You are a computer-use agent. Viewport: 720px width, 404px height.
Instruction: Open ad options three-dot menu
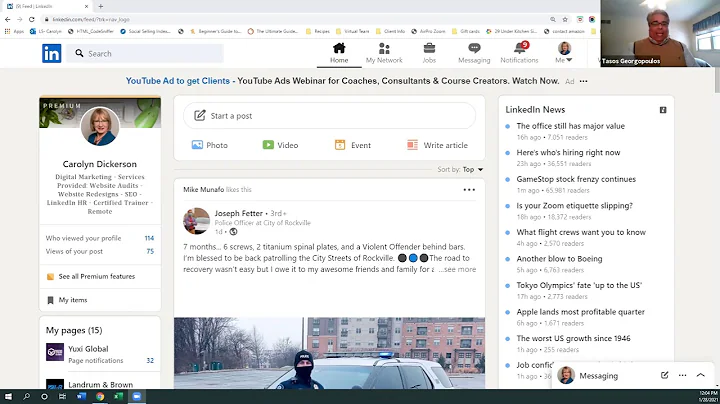pyautogui.click(x=583, y=81)
